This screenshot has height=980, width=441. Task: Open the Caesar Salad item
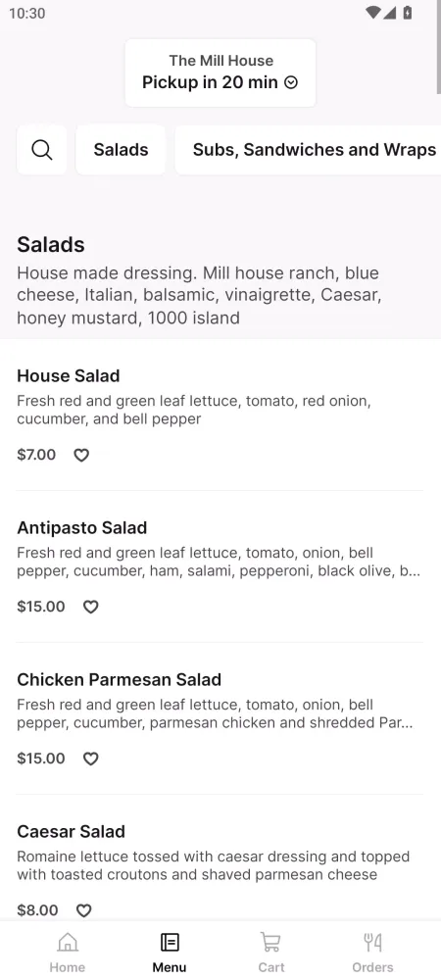click(x=220, y=870)
